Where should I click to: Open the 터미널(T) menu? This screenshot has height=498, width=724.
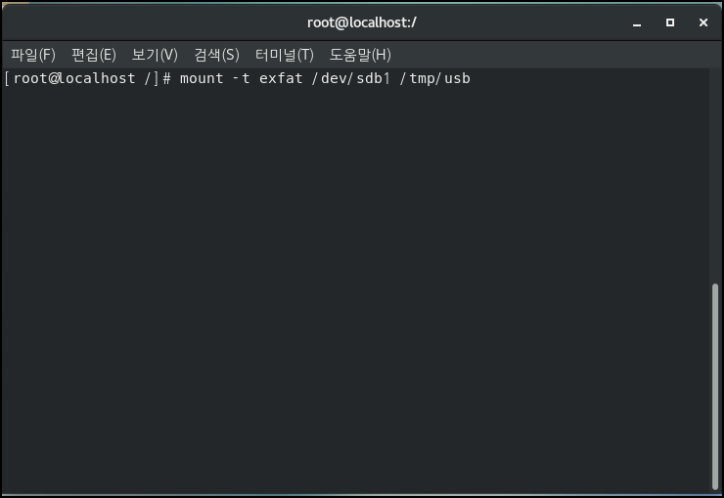(284, 55)
